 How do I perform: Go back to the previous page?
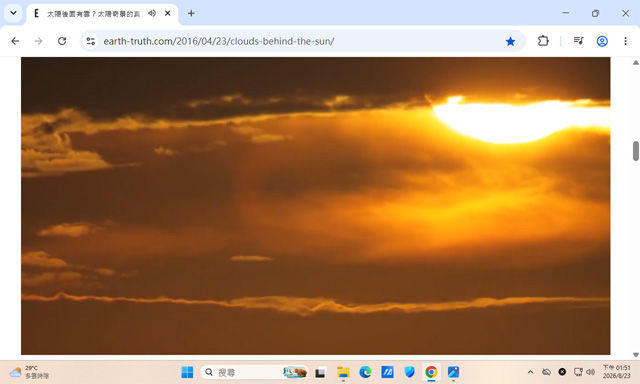click(15, 41)
